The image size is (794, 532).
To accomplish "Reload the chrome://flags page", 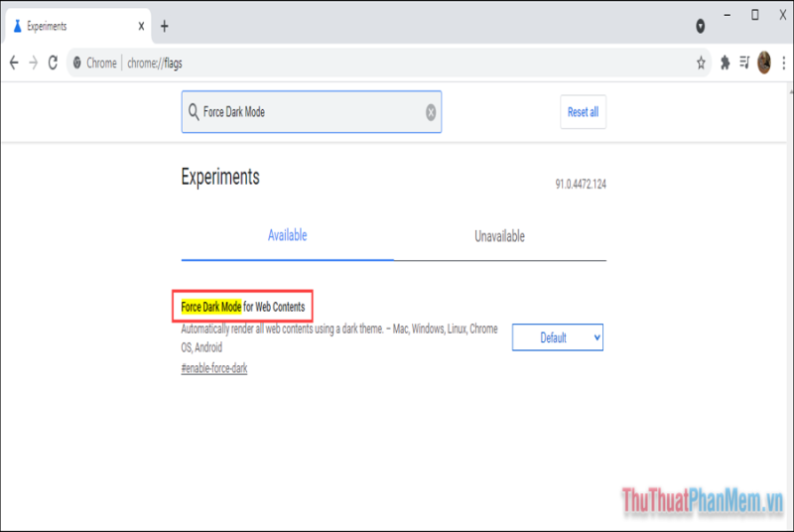I will [x=53, y=63].
